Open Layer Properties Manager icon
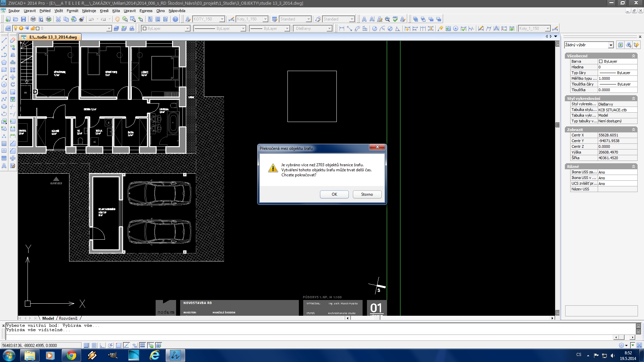This screenshot has width=644, height=362. [8, 28]
